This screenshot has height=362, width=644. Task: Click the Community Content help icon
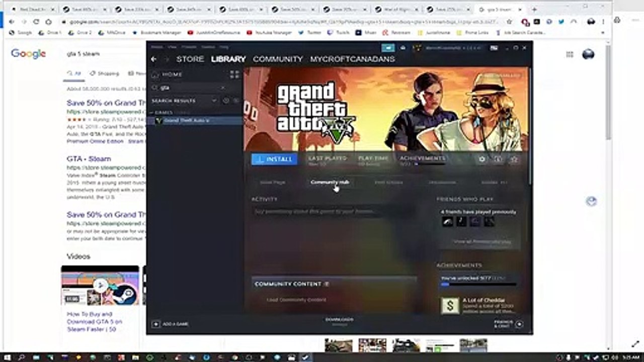tap(327, 284)
